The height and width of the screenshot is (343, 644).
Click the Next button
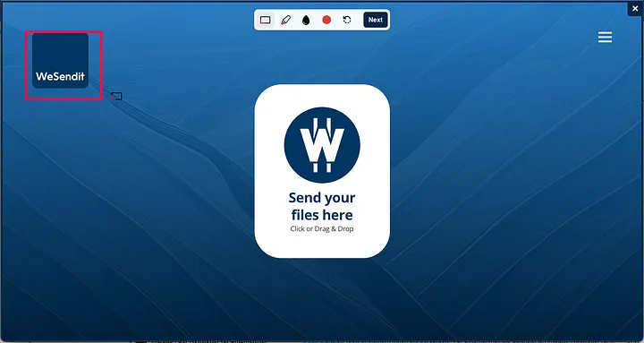[x=376, y=20]
